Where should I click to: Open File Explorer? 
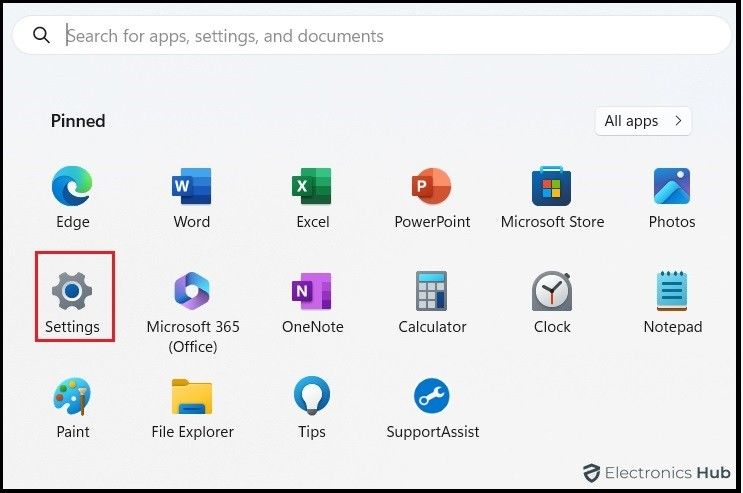[191, 396]
